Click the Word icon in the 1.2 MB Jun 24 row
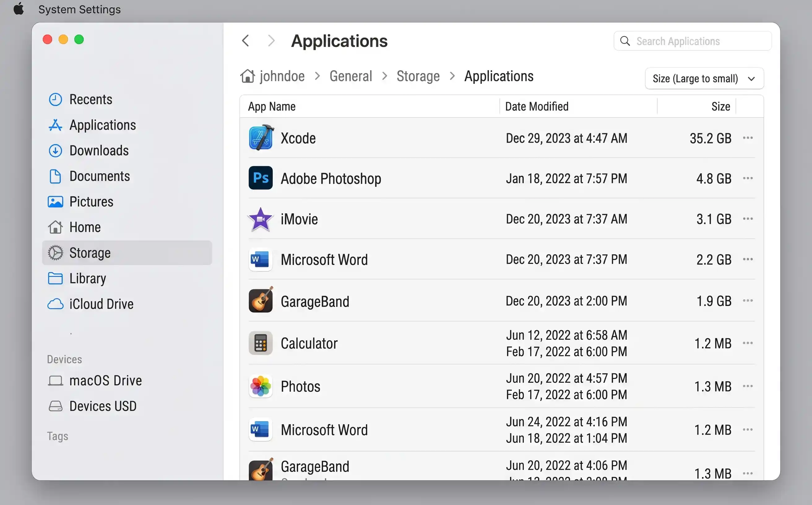The width and height of the screenshot is (812, 505). click(x=261, y=429)
